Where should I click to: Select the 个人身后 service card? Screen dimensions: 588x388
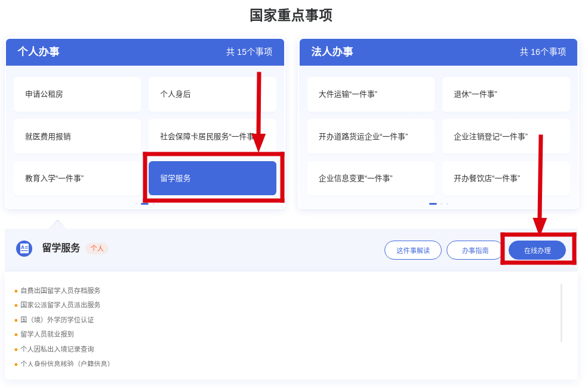click(x=212, y=94)
